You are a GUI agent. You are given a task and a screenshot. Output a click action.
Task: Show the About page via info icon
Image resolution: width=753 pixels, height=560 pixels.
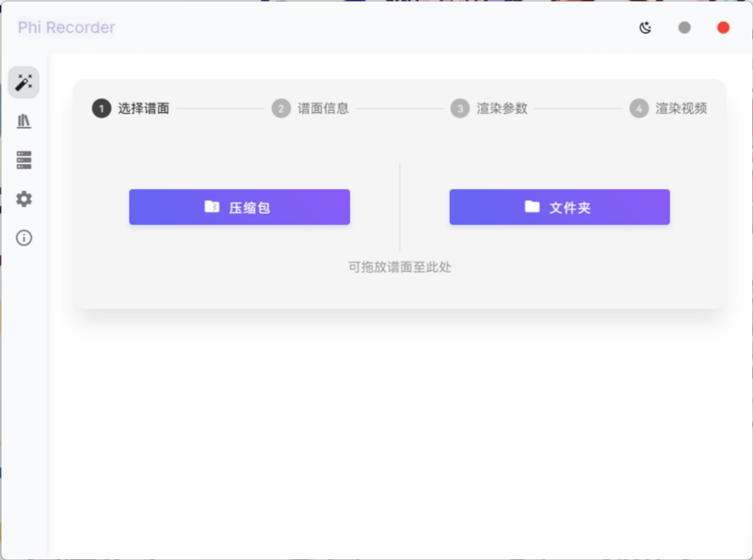coord(24,237)
